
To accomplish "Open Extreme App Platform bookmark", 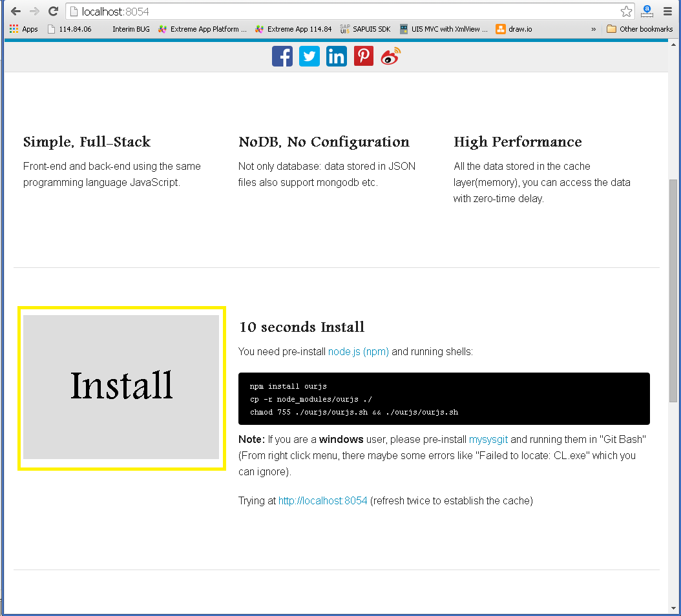I will coord(202,29).
